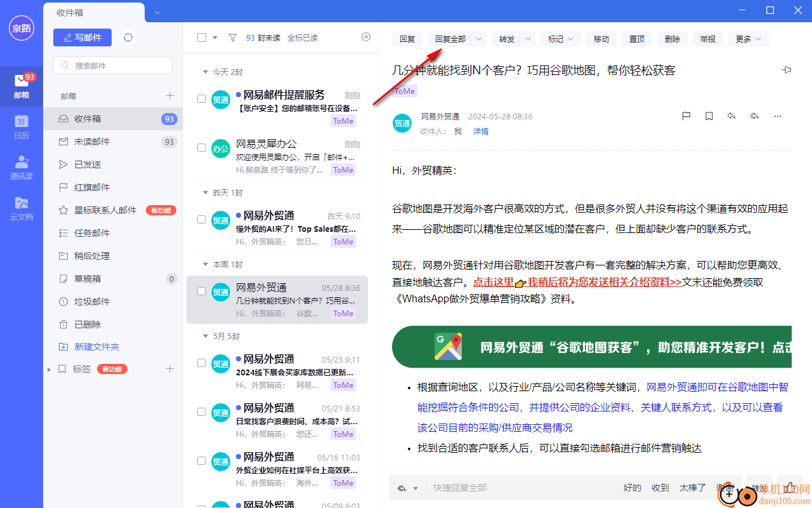The width and height of the screenshot is (812, 508).
Task: Select the 草稿箱 folder
Action: (113, 279)
